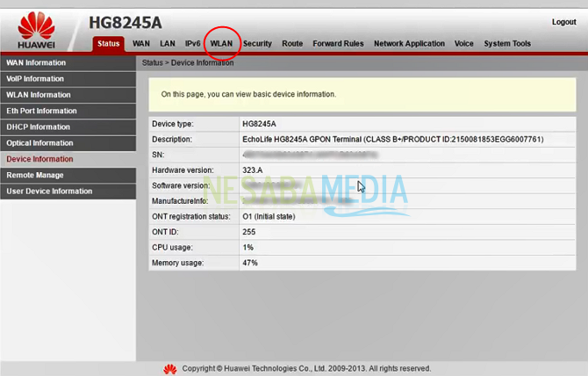
Task: Open User Device Information
Action: [49, 191]
